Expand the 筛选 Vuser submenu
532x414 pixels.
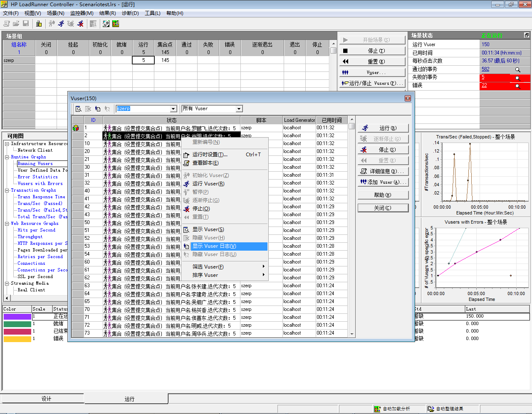click(225, 267)
